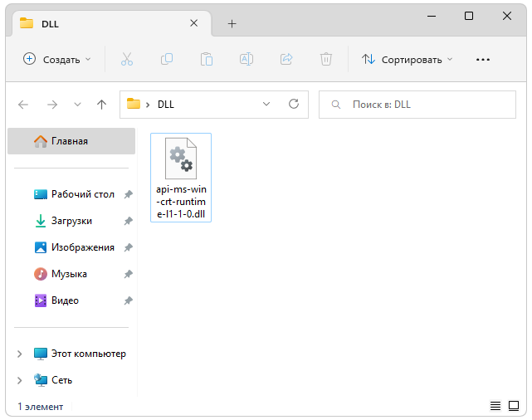The height and width of the screenshot is (420, 532).
Task: Close the DLL tab
Action: pyautogui.click(x=193, y=23)
